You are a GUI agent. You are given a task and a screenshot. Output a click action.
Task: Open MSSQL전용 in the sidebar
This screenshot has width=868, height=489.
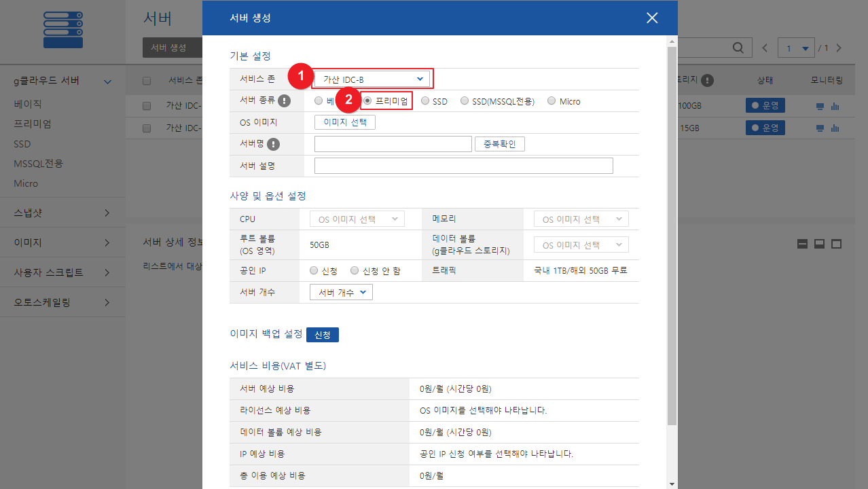coord(39,164)
